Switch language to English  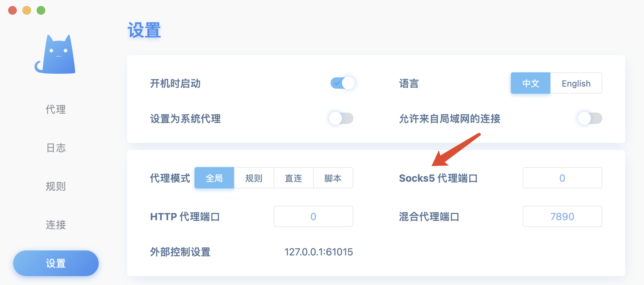click(x=576, y=83)
